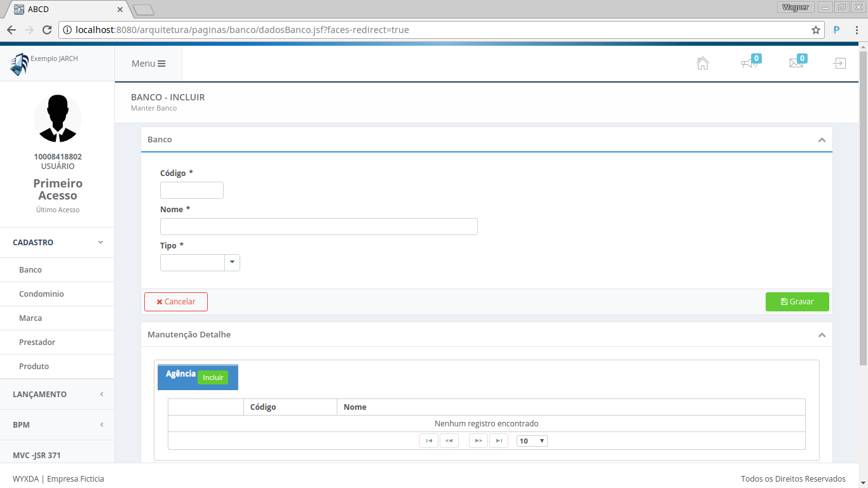Image resolution: width=868 pixels, height=488 pixels.
Task: Go to first page of Agência table
Action: 429,441
